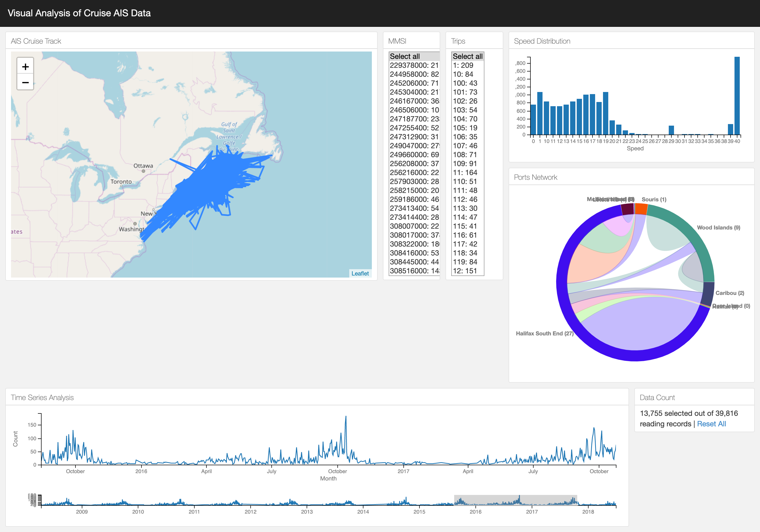Select the orange Souris arc segment
The width and height of the screenshot is (760, 532).
pos(641,209)
